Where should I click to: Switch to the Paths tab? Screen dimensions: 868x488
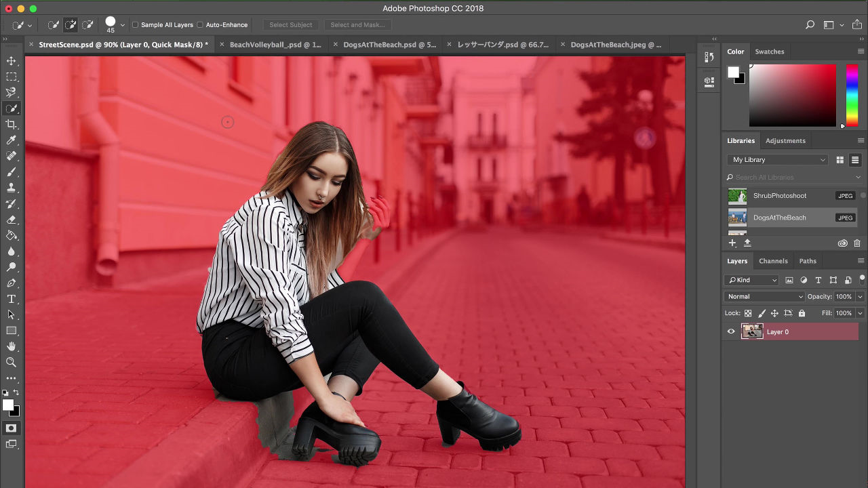pyautogui.click(x=808, y=261)
